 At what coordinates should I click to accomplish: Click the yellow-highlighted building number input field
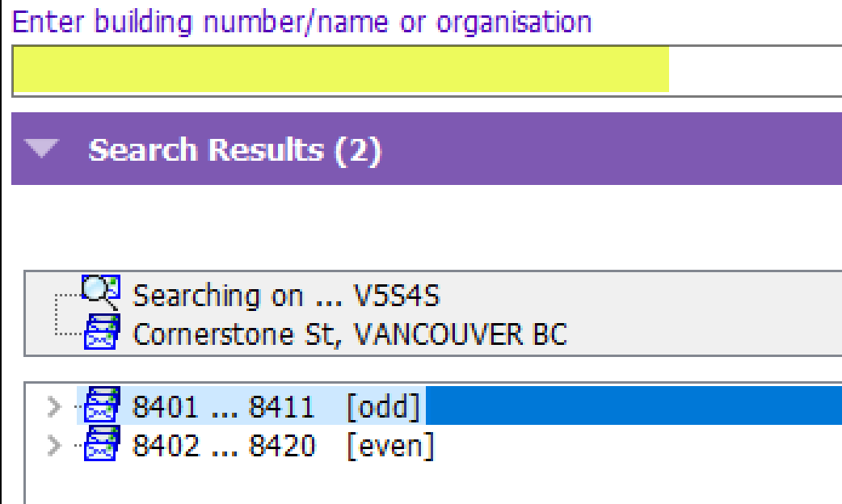point(341,69)
